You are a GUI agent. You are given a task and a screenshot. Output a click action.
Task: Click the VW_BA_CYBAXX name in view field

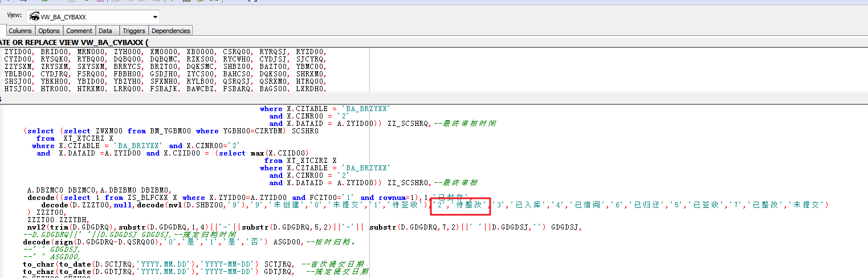(63, 17)
